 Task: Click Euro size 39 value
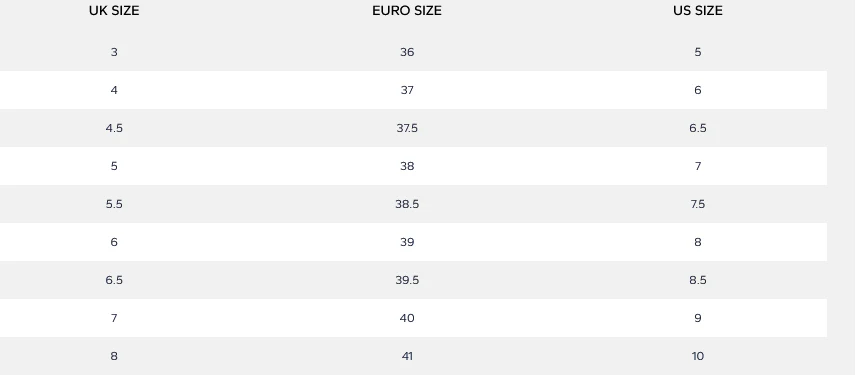pyautogui.click(x=407, y=242)
